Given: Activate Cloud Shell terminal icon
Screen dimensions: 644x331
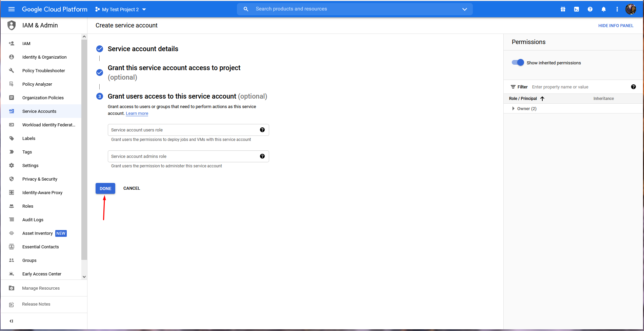Looking at the screenshot, I should [576, 9].
